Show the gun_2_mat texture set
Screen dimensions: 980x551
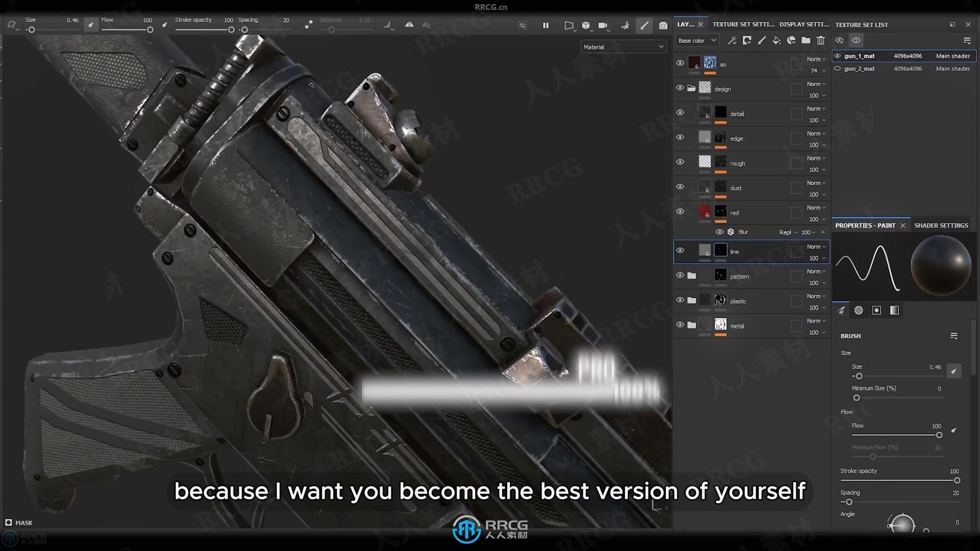pos(838,68)
